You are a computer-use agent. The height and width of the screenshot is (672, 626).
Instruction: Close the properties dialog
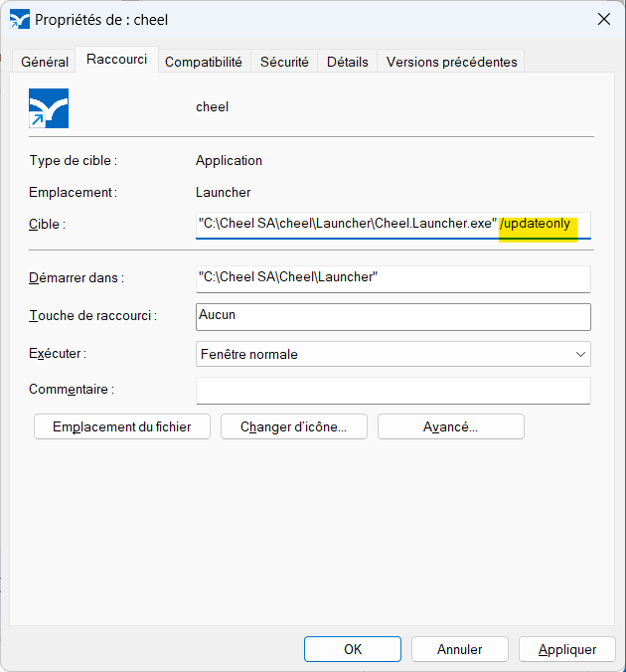pos(604,19)
